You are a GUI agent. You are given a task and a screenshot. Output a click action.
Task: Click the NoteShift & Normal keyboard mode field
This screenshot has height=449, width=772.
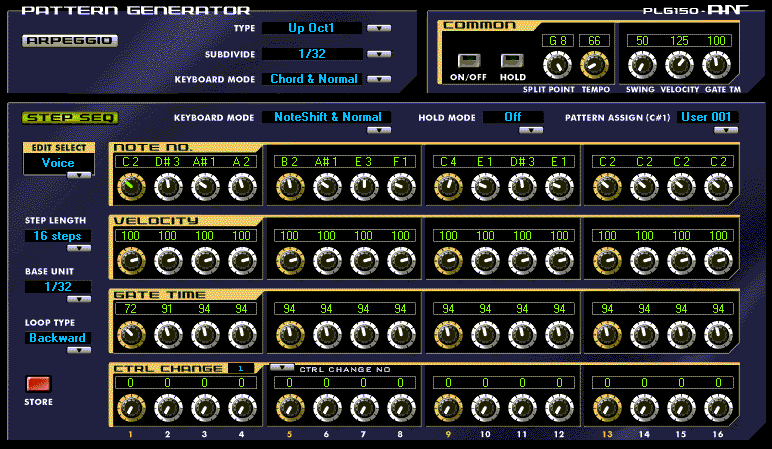coord(326,117)
